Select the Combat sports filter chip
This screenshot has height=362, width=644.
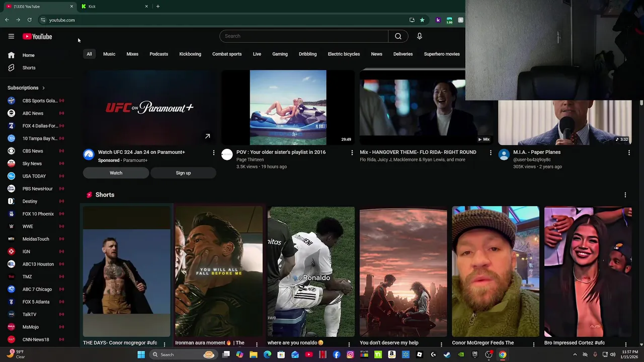227,54
